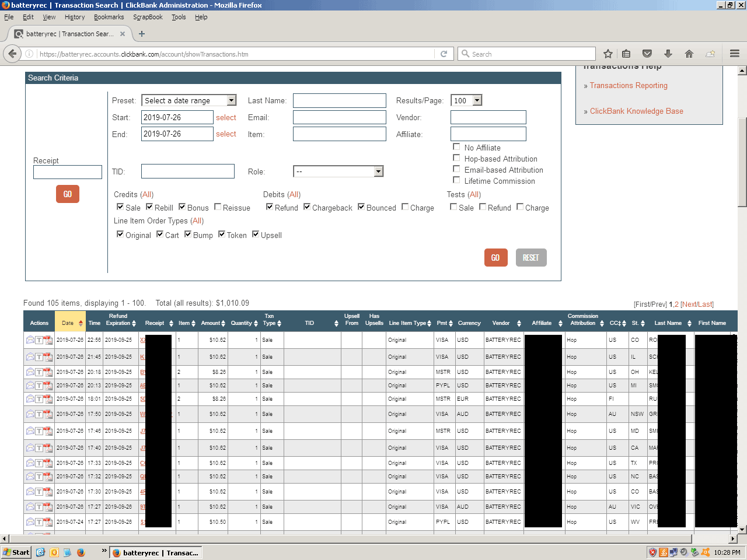Click the T ticket icon in the 20:18 row
The image size is (747, 560).
39,372
